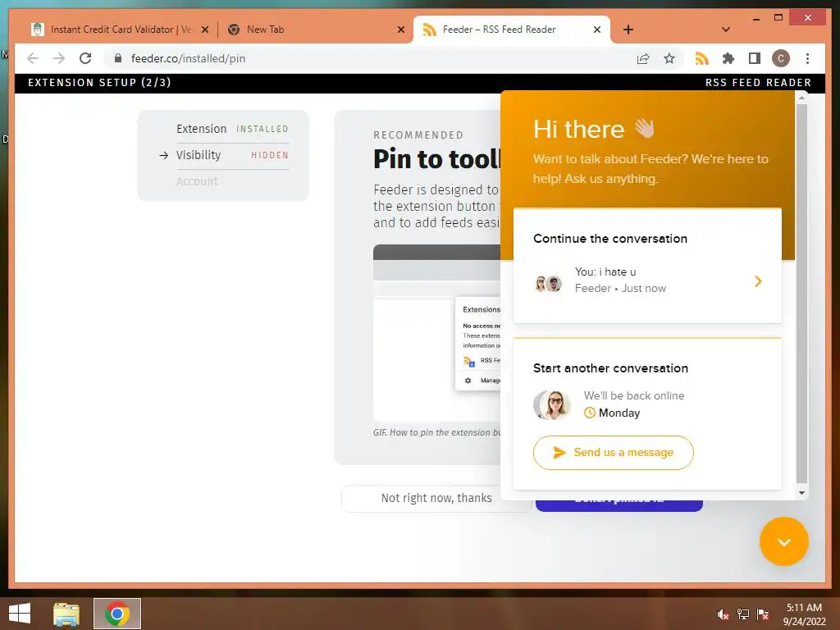The width and height of the screenshot is (840, 630).
Task: Click the Chrome taskbar icon
Action: pyautogui.click(x=117, y=614)
